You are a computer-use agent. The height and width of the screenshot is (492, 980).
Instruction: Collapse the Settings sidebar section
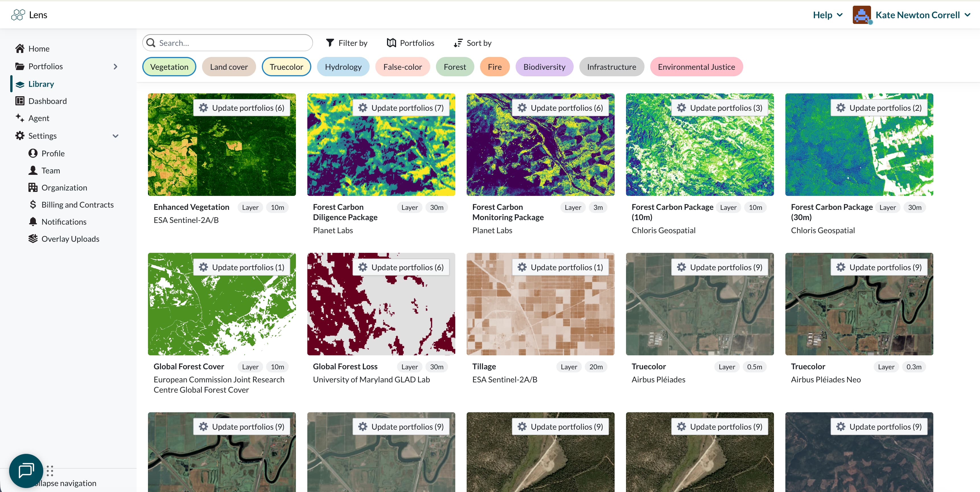(115, 136)
